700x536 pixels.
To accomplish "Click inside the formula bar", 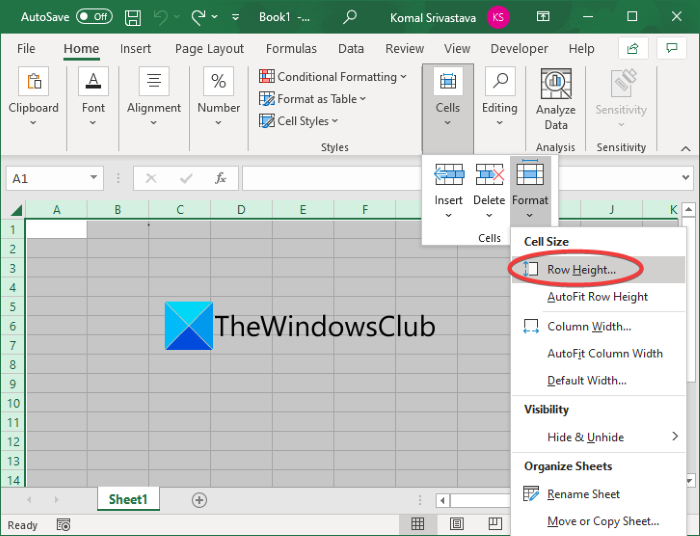I will pos(331,179).
